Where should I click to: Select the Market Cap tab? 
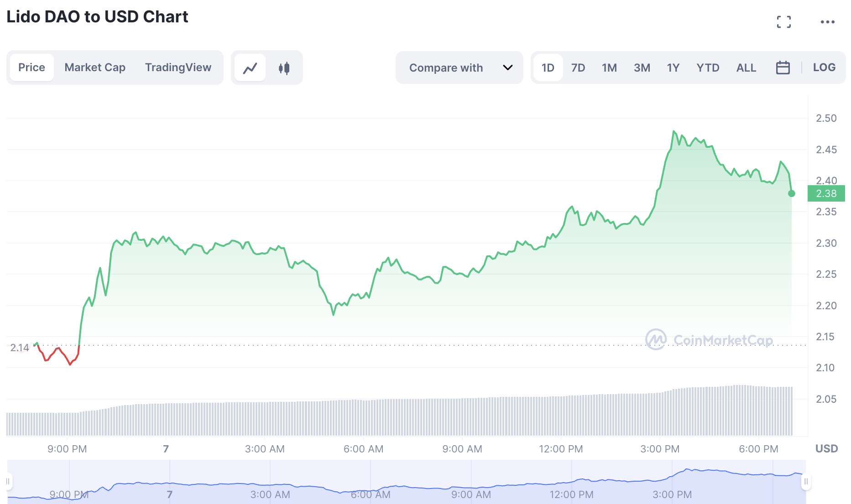pos(95,68)
